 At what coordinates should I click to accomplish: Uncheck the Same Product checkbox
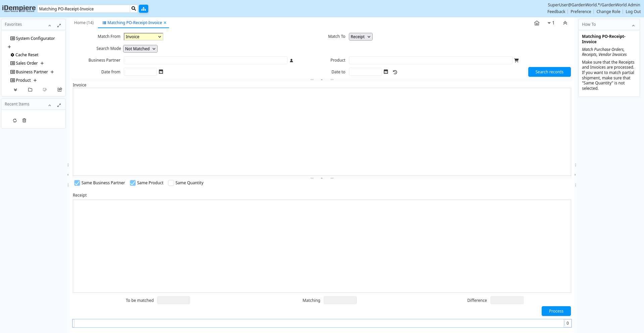click(133, 183)
